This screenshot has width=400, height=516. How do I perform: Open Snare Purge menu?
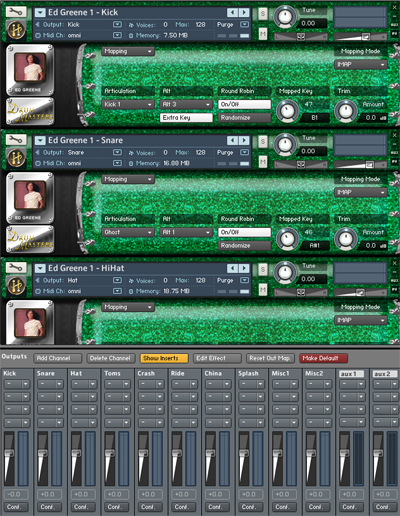tap(245, 152)
